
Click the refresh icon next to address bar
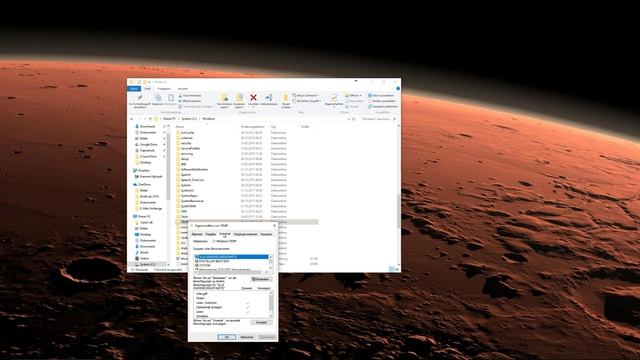pyautogui.click(x=353, y=119)
